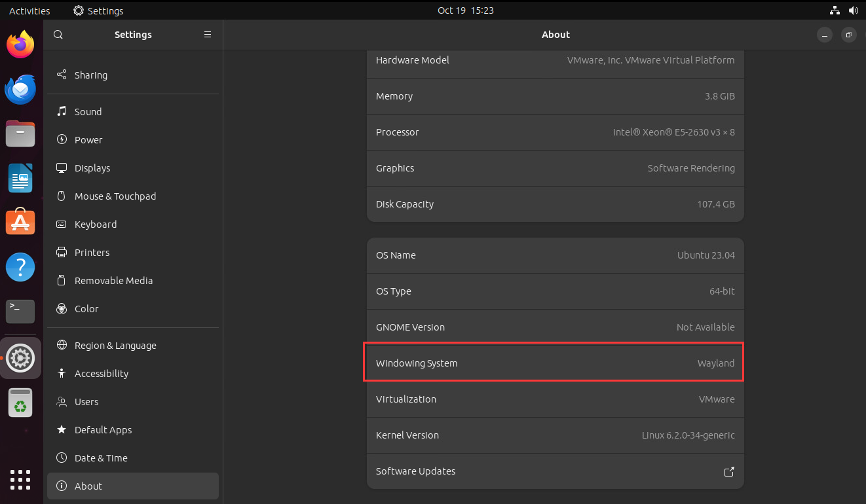Click the search icon in Settings header
The height and width of the screenshot is (504, 866).
58,35
